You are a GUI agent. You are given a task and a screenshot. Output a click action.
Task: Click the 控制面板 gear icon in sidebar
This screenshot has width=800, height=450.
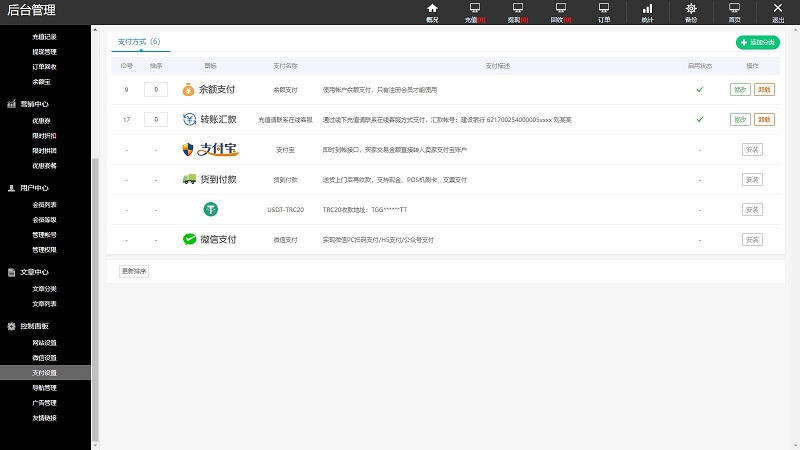pos(11,326)
